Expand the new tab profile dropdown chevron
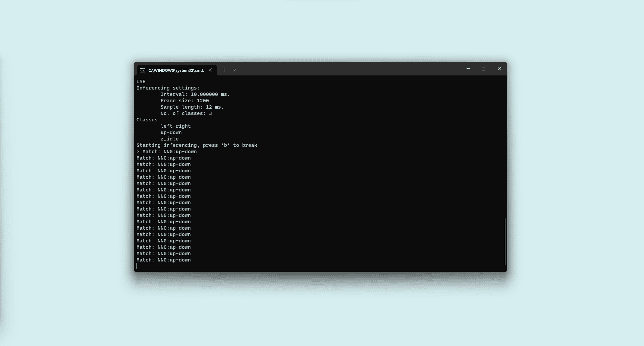644x346 pixels. point(234,70)
